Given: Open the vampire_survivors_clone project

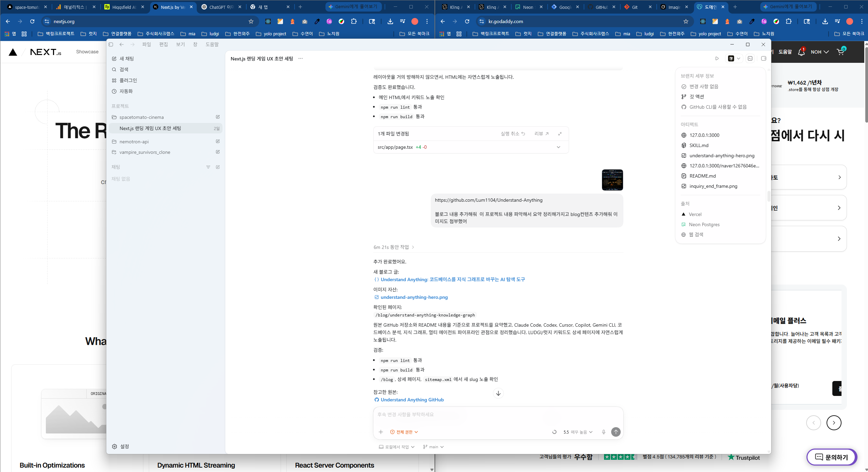Looking at the screenshot, I should coord(145,152).
